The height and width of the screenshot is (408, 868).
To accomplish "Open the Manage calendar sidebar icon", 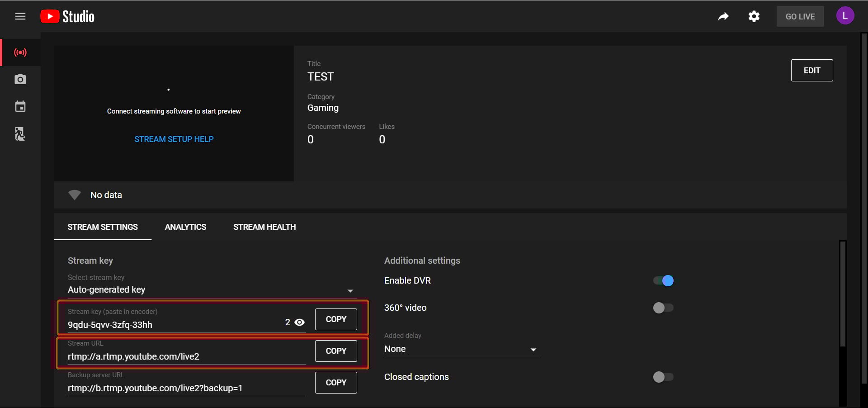I will 20,107.
